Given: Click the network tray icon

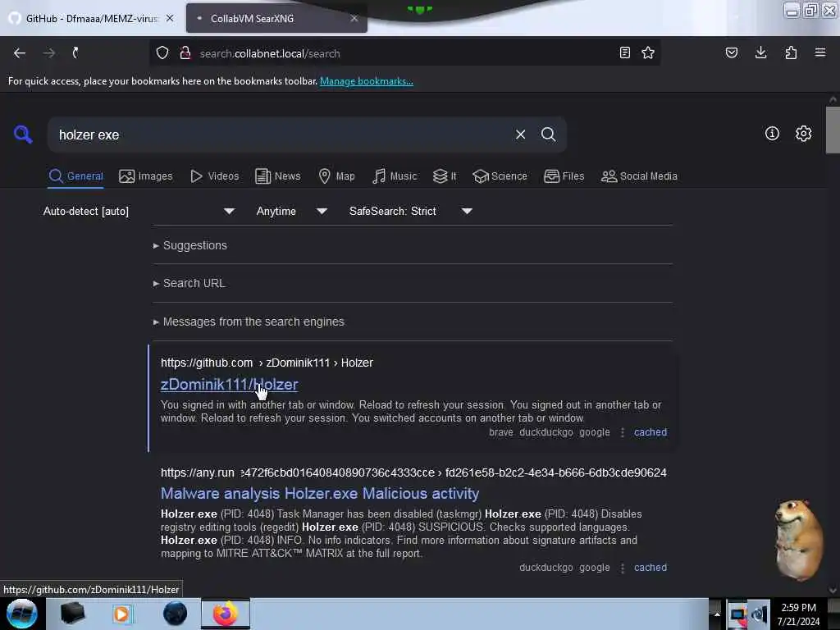Looking at the screenshot, I should click(737, 614).
